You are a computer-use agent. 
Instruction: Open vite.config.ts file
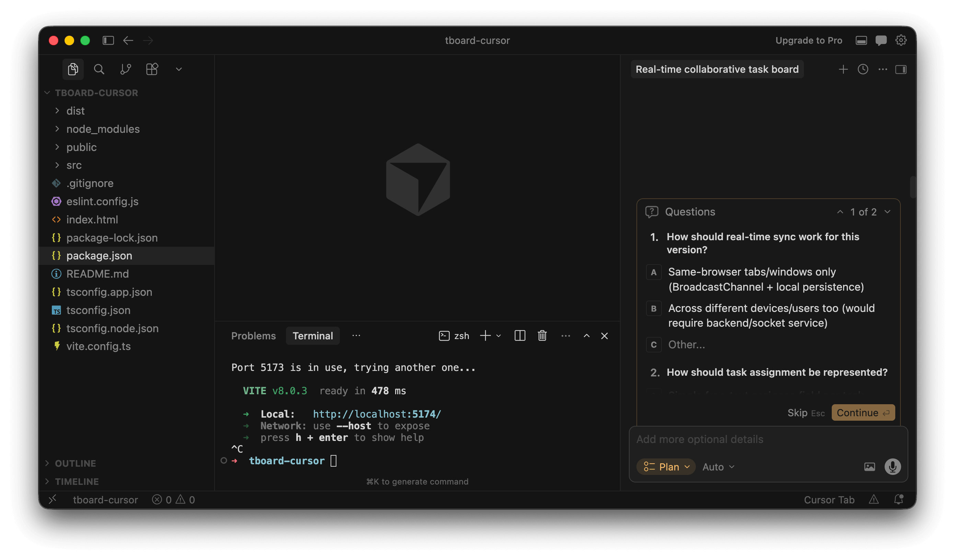point(126,346)
